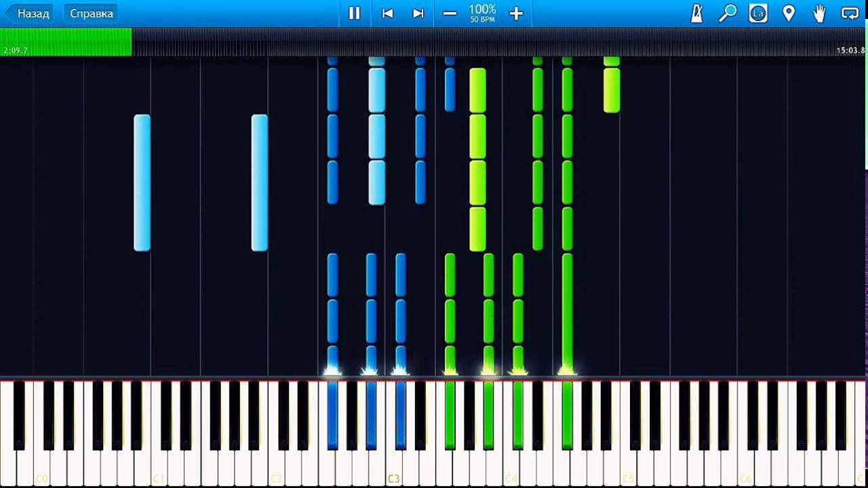The height and width of the screenshot is (488, 868).
Task: Click the C5 white piano key
Action: coord(628,434)
